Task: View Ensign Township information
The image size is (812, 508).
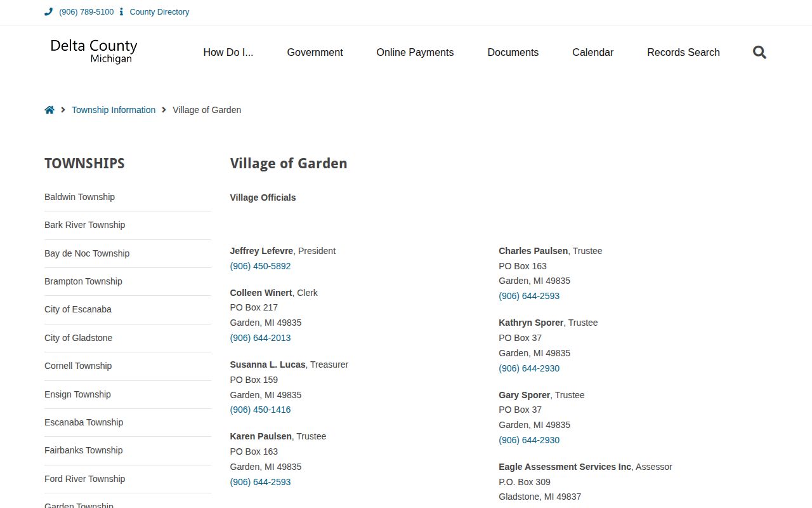Action: click(x=77, y=394)
